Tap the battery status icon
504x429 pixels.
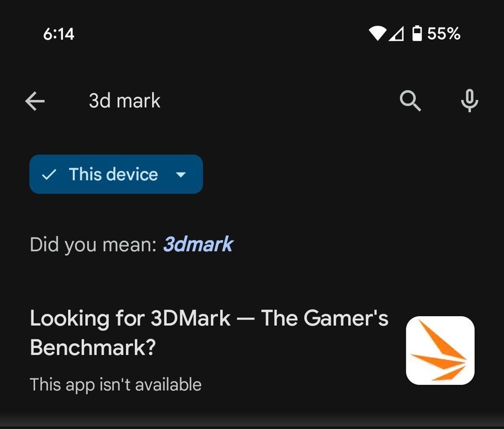[417, 34]
